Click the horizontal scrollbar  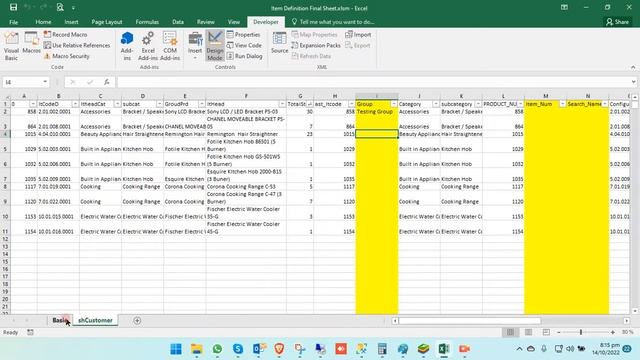point(469,321)
